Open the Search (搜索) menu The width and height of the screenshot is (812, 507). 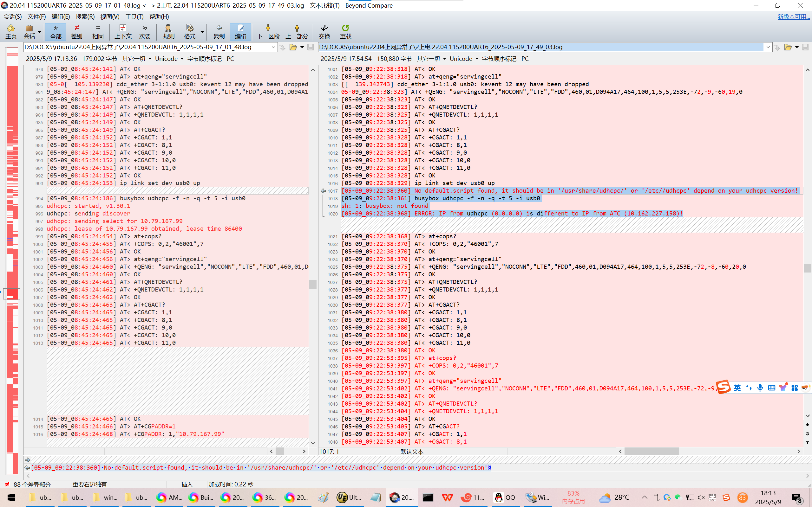click(x=85, y=16)
